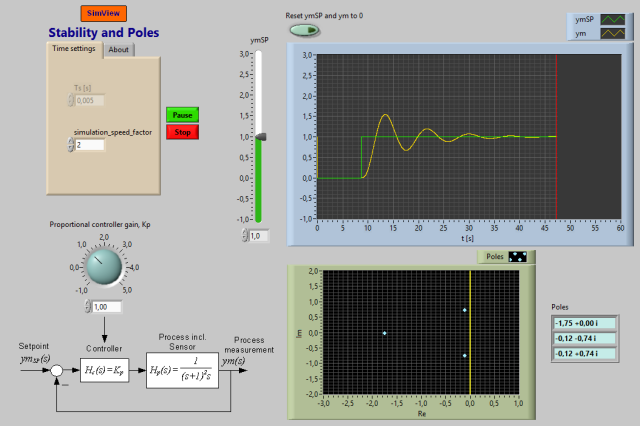Click the ymSP vertical slider handle
The width and height of the screenshot is (640, 426).
(260, 136)
